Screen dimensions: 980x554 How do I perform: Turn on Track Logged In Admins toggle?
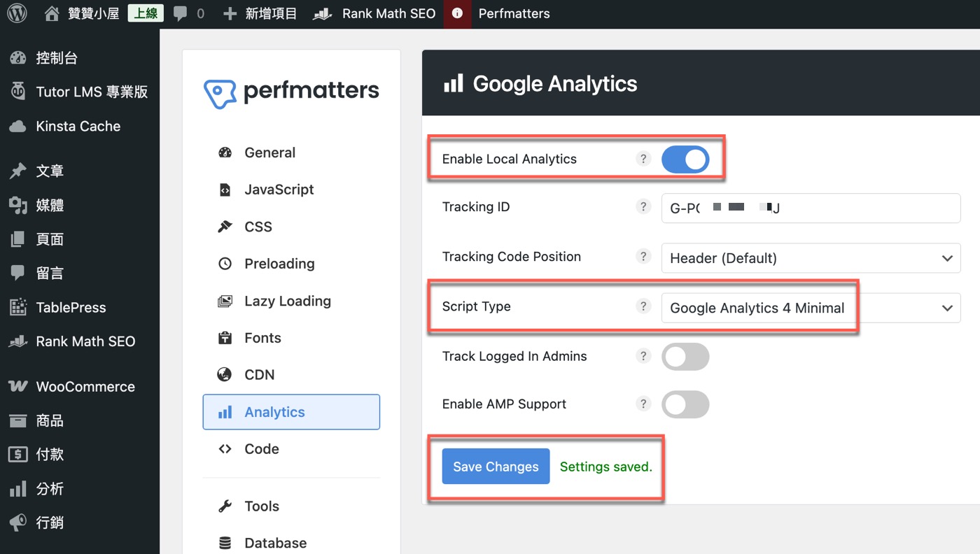tap(685, 357)
